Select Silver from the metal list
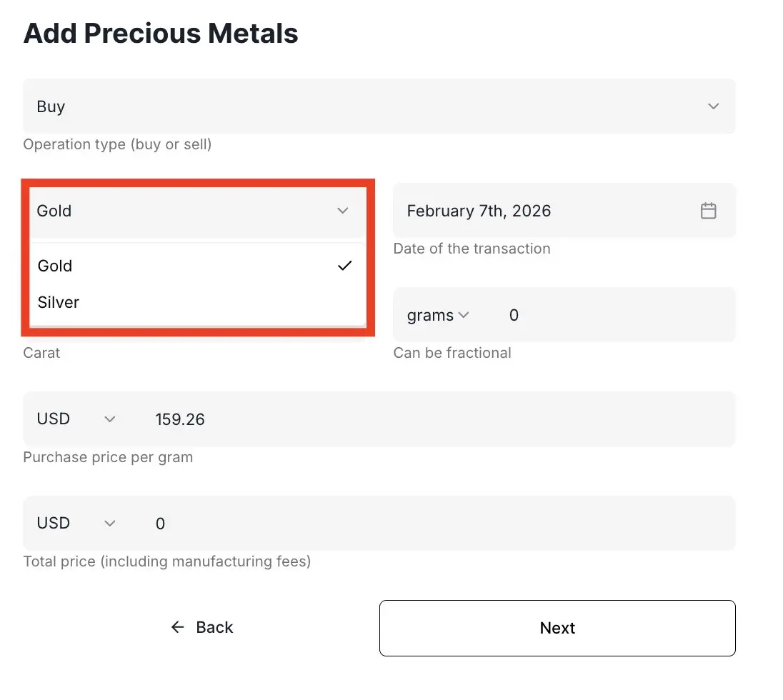The image size is (783, 700). click(59, 302)
